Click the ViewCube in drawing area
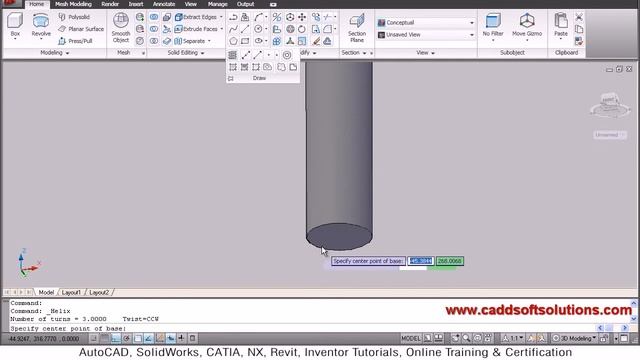 (x=610, y=106)
